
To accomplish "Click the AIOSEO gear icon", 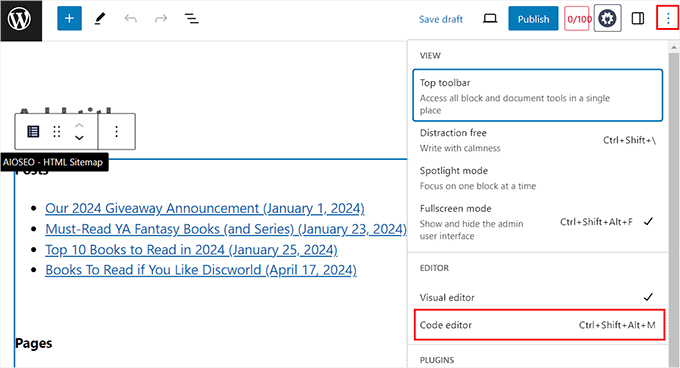I will click(x=607, y=19).
